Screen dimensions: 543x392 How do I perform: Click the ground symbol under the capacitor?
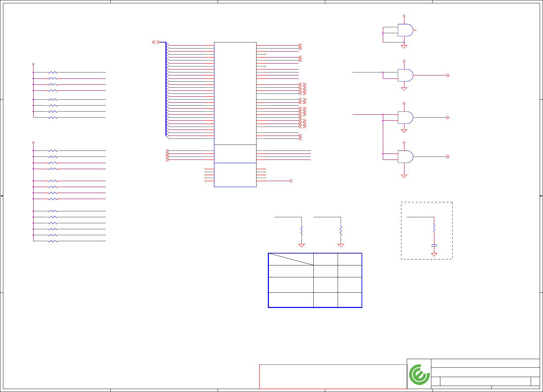[x=434, y=254]
